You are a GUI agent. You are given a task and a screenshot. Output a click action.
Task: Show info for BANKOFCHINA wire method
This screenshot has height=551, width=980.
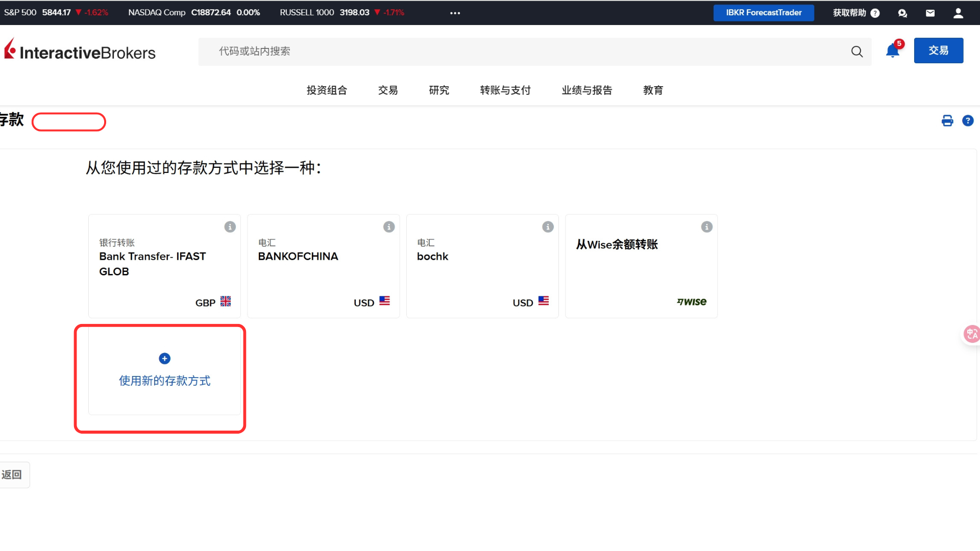click(x=389, y=227)
